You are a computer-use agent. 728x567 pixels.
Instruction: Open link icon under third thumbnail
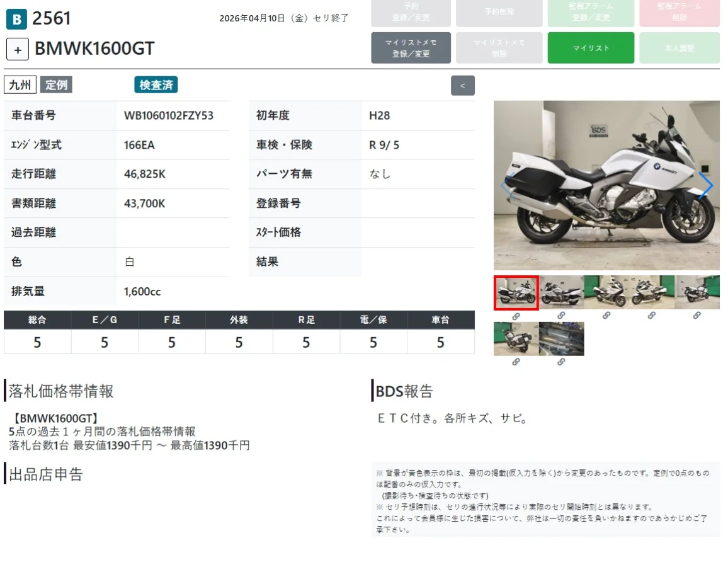pyautogui.click(x=606, y=316)
